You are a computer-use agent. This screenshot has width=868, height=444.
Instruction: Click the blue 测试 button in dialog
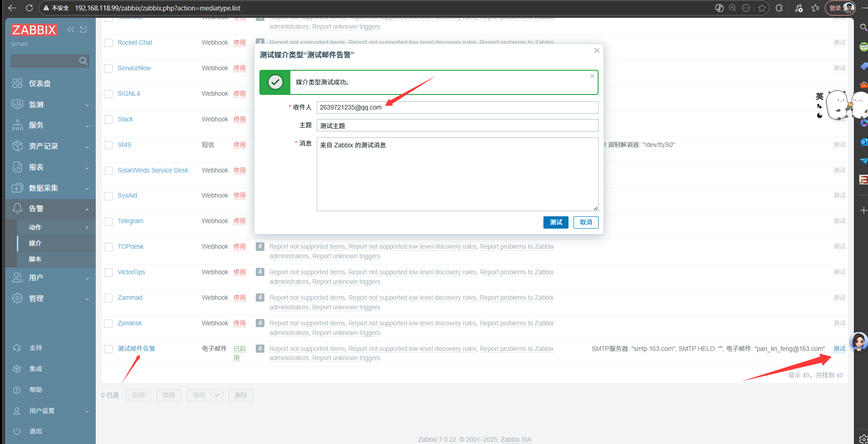[556, 222]
